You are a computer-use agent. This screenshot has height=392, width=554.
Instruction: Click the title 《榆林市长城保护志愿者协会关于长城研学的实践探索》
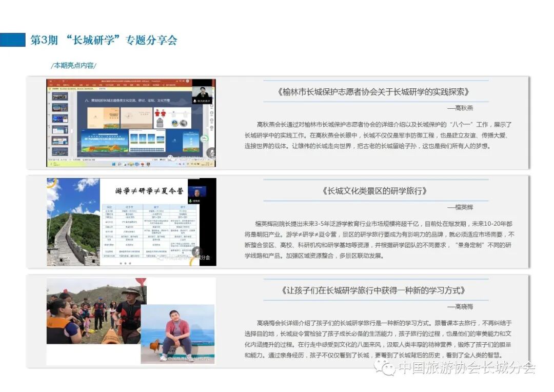[x=373, y=92]
